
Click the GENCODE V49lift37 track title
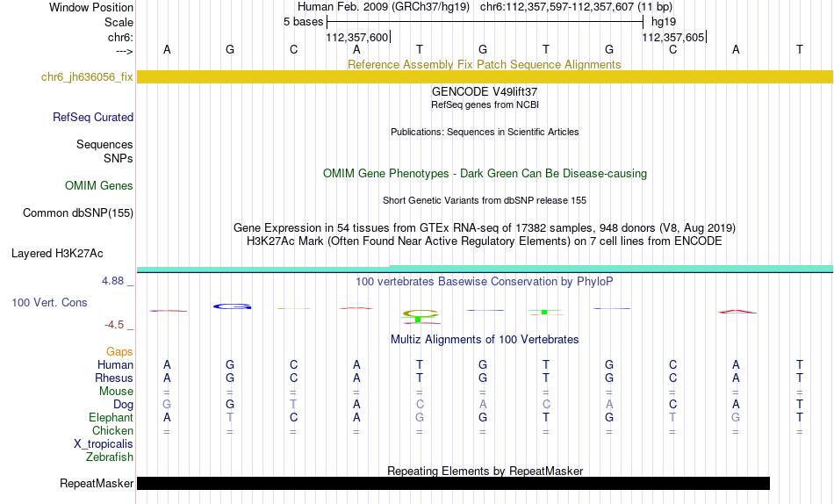(485, 91)
